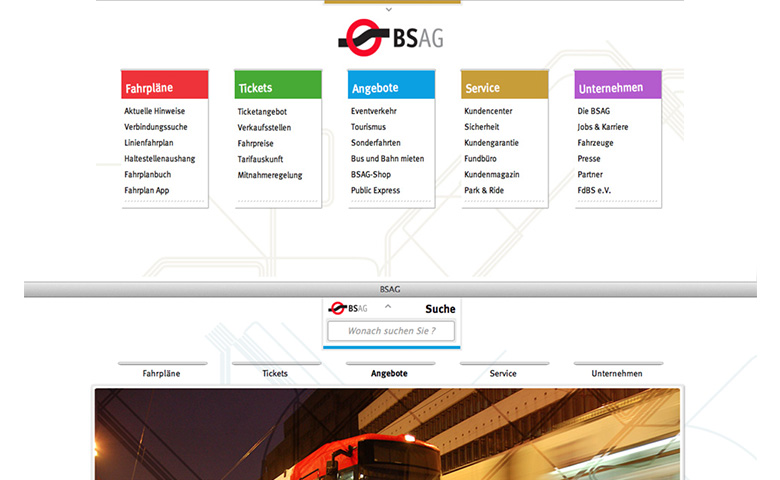Collapse menu with down chevron above logo

click(x=389, y=9)
